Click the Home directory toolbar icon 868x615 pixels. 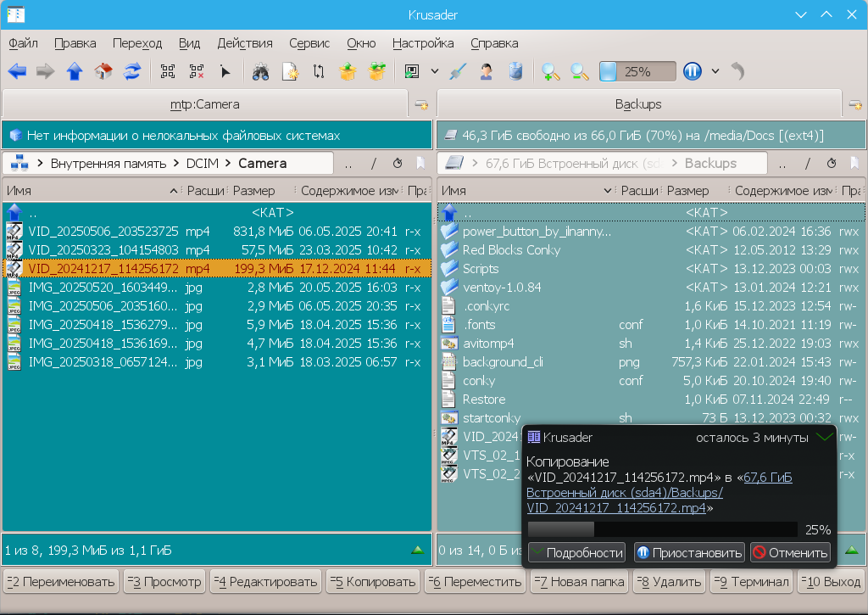[103, 72]
